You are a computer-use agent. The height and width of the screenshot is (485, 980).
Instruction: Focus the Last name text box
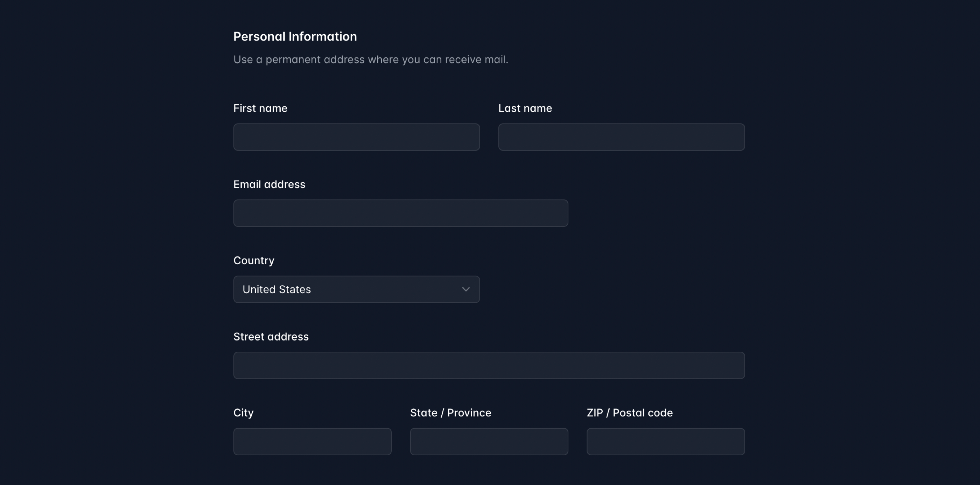click(622, 137)
